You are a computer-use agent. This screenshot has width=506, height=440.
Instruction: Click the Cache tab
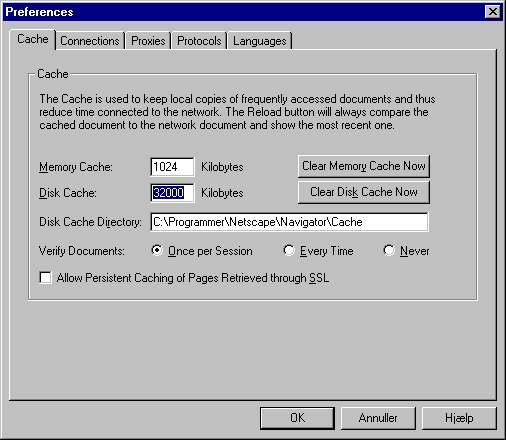coord(33,39)
